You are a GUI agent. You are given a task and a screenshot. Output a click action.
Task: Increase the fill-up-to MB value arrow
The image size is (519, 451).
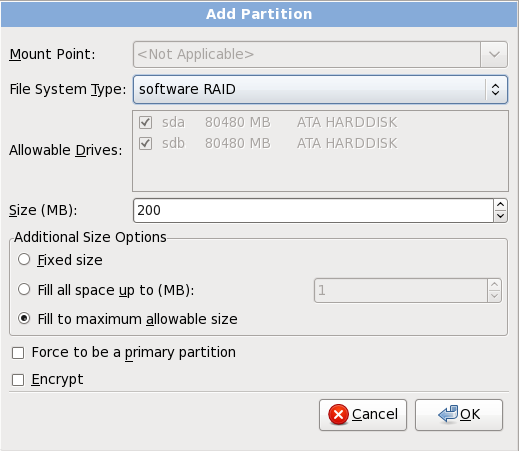tap(495, 284)
